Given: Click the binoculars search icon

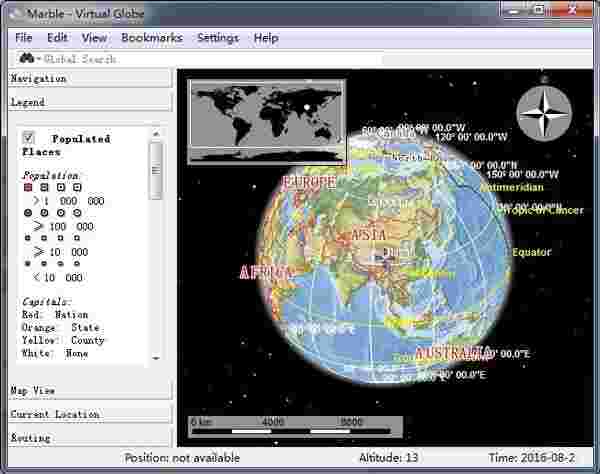Looking at the screenshot, I should [x=27, y=58].
